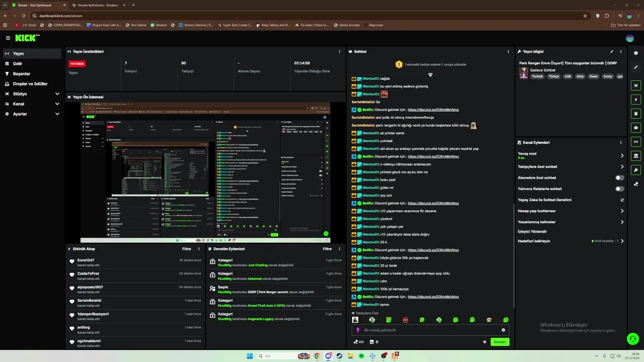644x362 pixels.
Task: Open the chat settings gear next to Gönder
Action: 485,342
